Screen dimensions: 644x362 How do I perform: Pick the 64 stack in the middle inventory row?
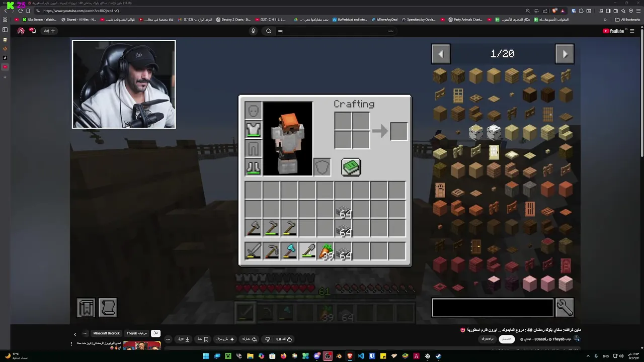pyautogui.click(x=344, y=210)
